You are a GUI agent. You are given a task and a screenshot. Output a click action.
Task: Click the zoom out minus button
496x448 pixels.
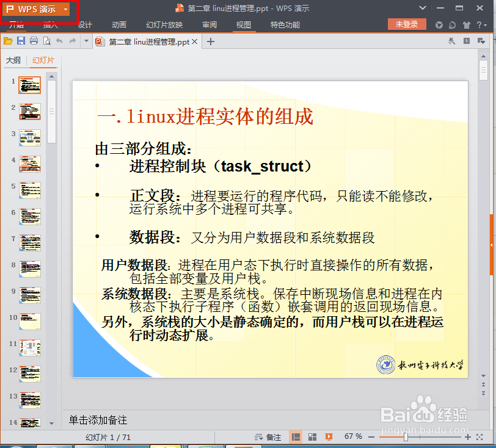(371, 437)
